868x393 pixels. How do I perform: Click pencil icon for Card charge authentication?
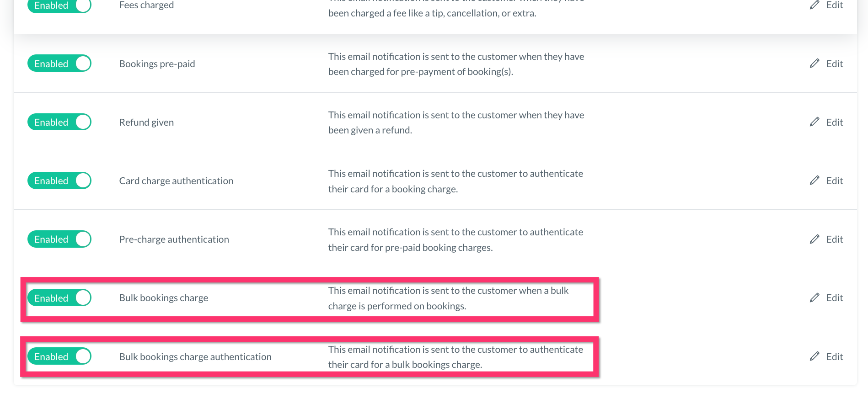(814, 181)
